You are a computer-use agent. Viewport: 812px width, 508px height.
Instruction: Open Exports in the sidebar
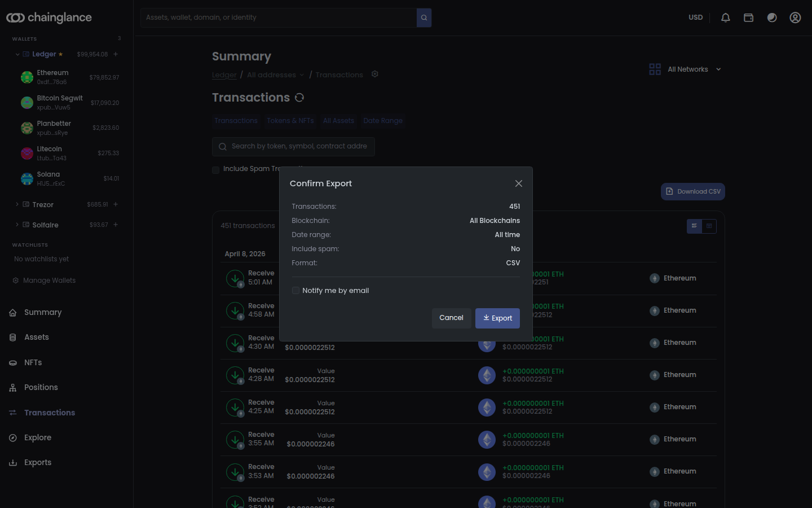coord(38,462)
